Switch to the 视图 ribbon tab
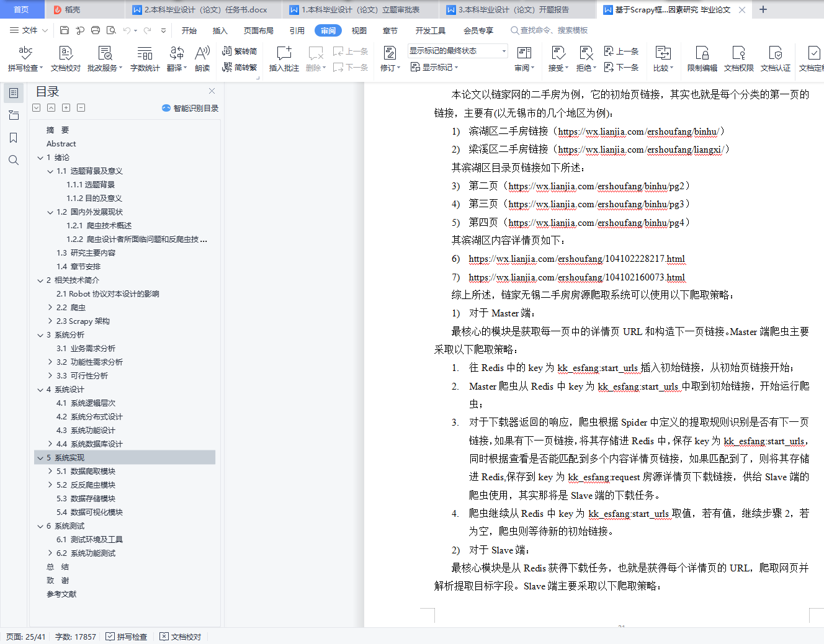824x644 pixels. click(359, 30)
